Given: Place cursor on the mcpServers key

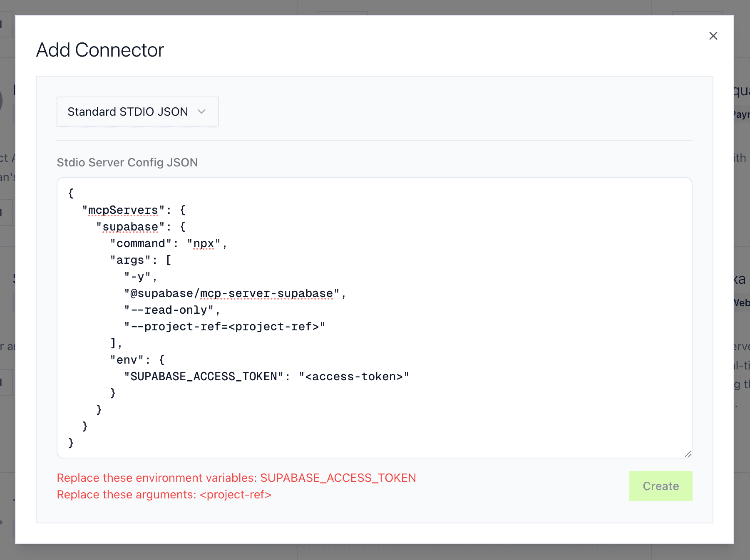Looking at the screenshot, I should 122,210.
